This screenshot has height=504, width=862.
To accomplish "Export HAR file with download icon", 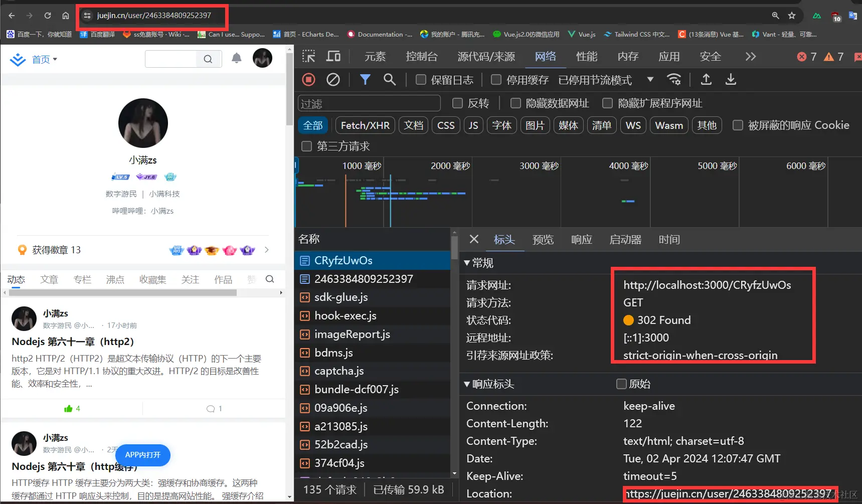I will point(731,79).
